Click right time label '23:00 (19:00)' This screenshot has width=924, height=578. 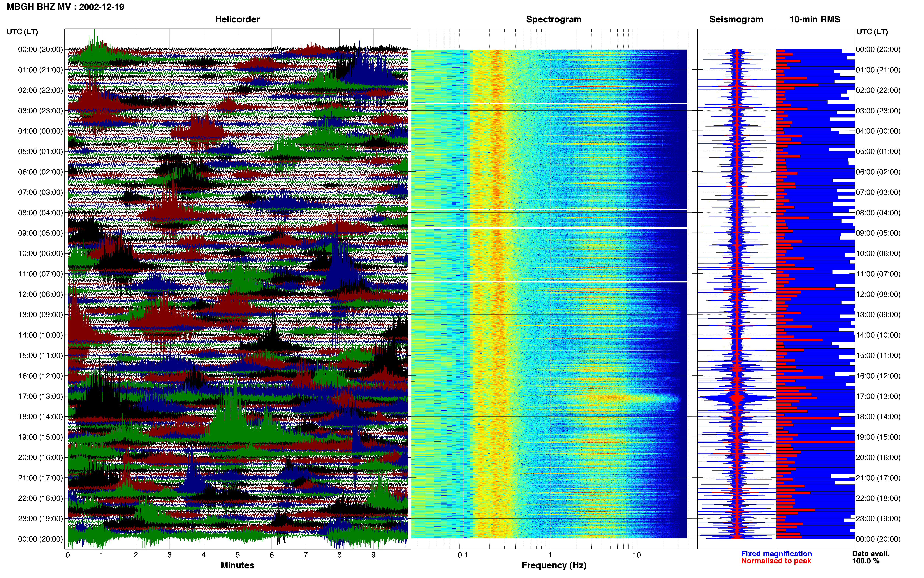[878, 519]
